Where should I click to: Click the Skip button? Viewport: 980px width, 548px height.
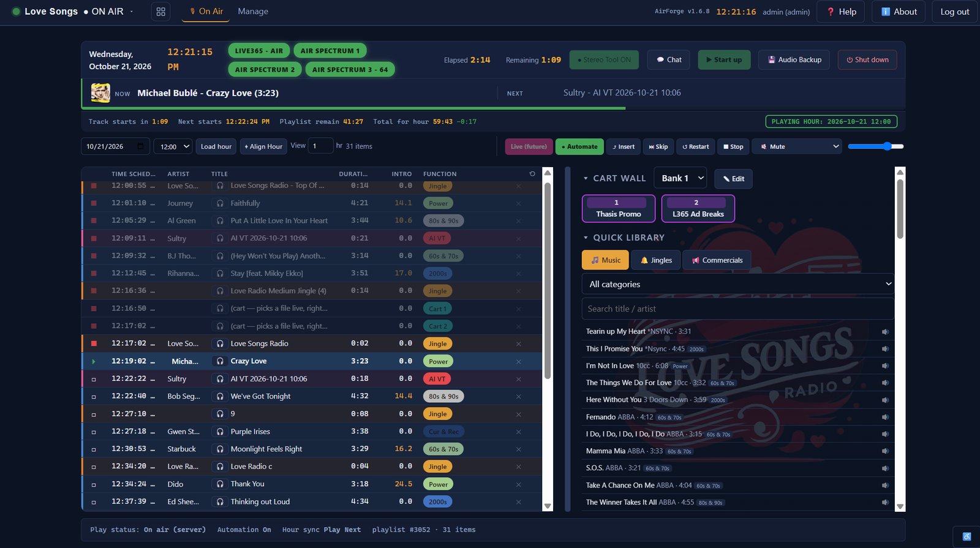[658, 147]
